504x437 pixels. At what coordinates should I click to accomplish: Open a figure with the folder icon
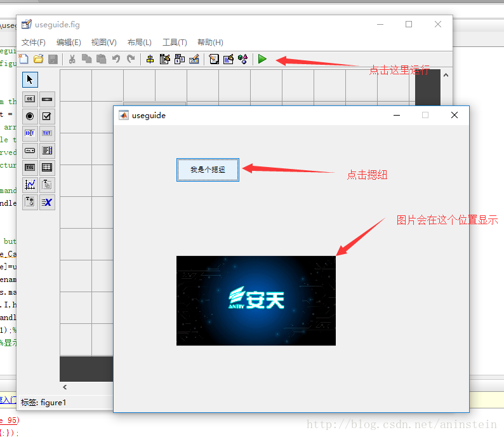tap(38, 59)
